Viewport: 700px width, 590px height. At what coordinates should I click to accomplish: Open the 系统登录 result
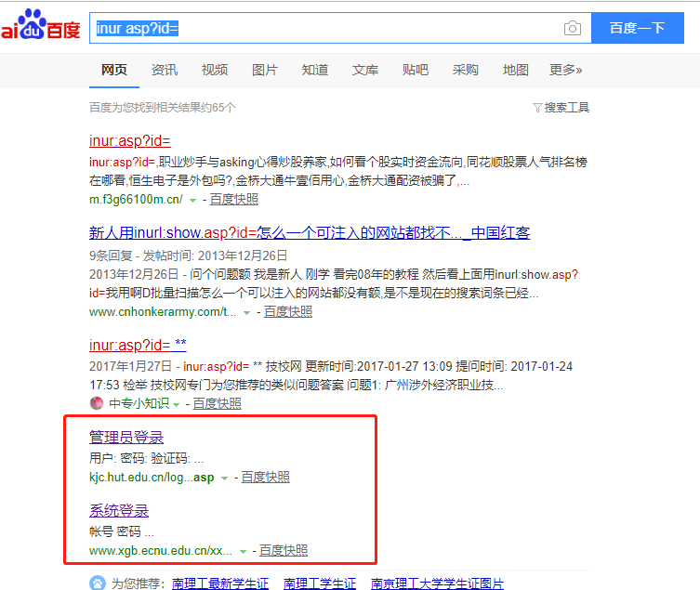coord(119,511)
